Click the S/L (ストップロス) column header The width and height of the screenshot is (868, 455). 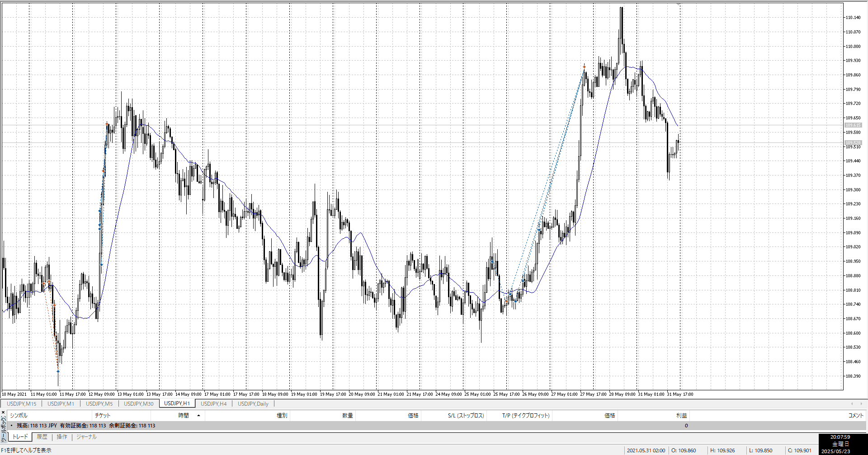pos(466,415)
